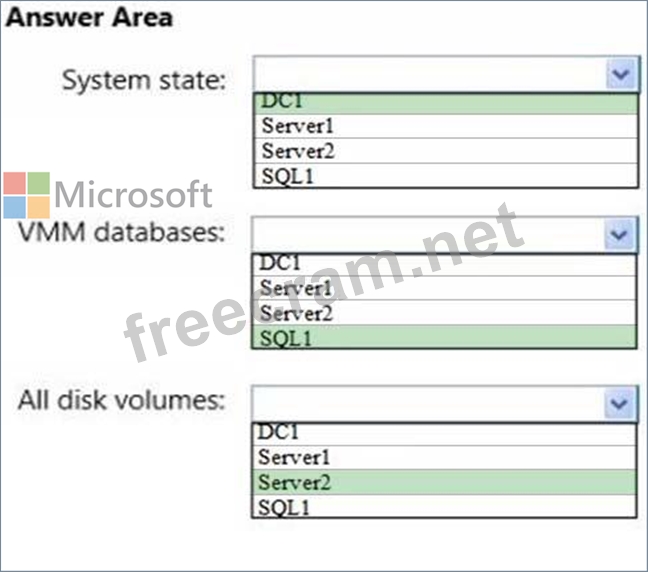Click the All disk volumes combo box field
The image size is (648, 572).
[x=445, y=404]
